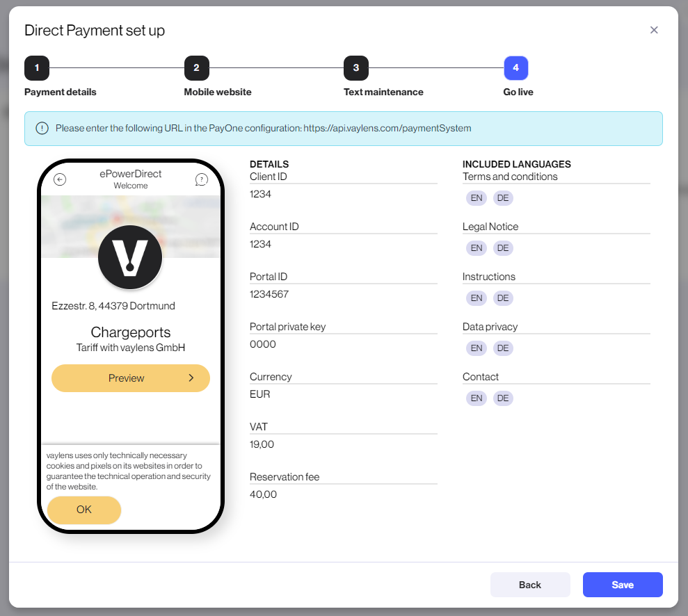Toggle DE language for Terms and conditions

tap(503, 197)
